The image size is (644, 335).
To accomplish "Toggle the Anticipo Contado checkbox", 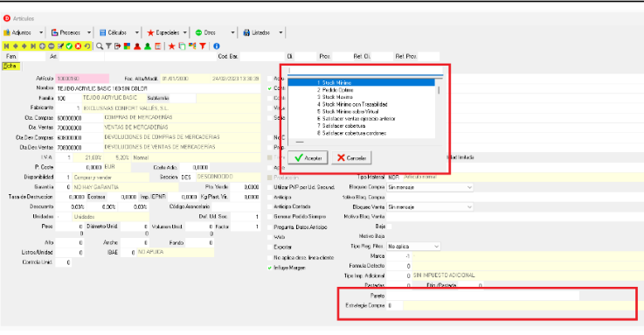I will 270,206.
